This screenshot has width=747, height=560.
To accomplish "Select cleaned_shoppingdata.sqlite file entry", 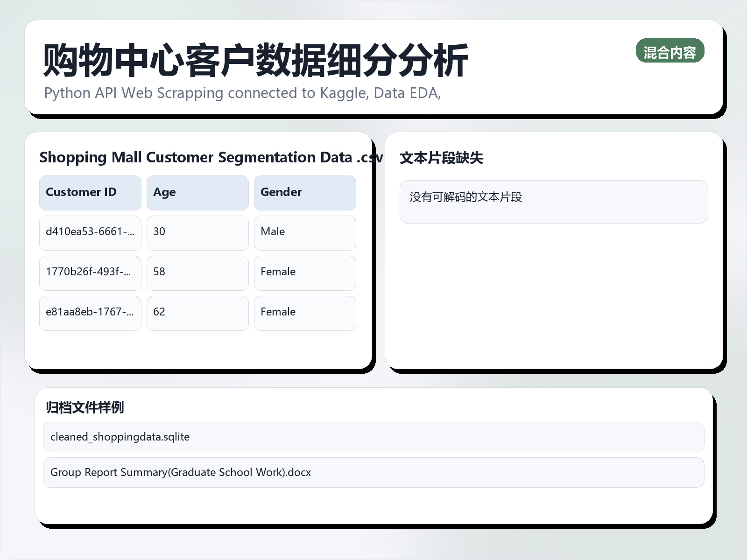I will [373, 437].
